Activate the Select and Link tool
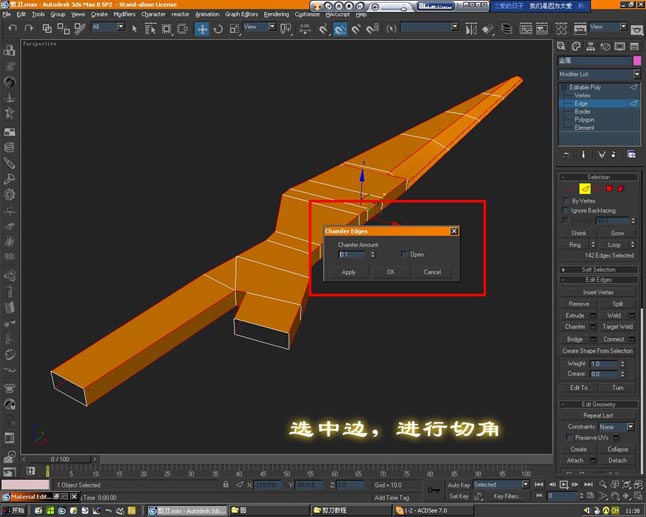This screenshot has width=646, height=517. [47, 28]
